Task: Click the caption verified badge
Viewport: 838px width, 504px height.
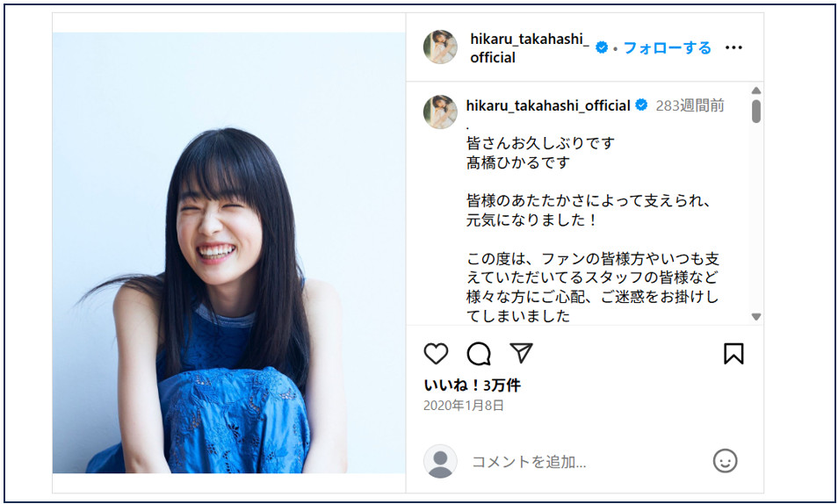Action: 641,105
